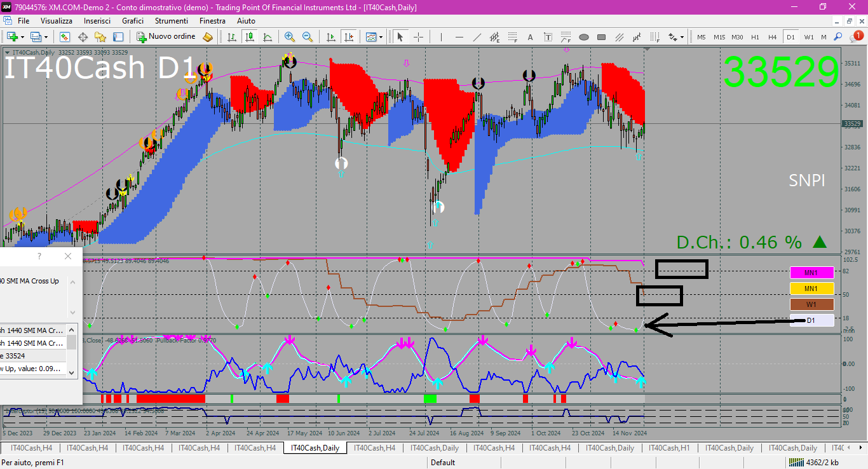
Task: Open the Grafici menu
Action: [133, 21]
